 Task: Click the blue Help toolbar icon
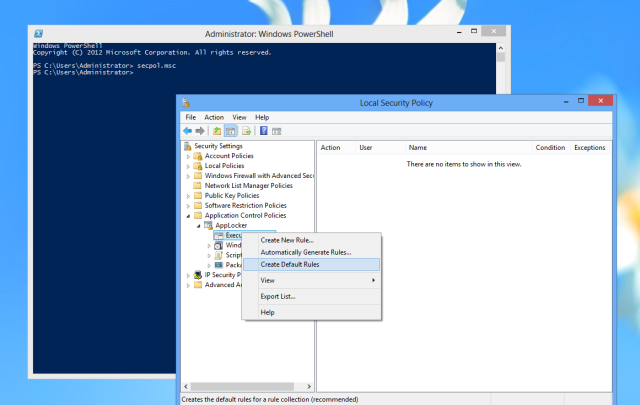(264, 131)
